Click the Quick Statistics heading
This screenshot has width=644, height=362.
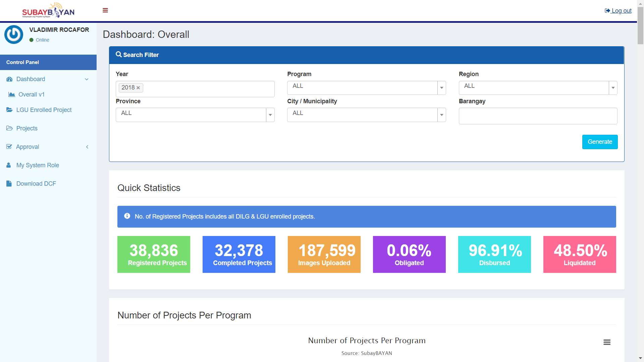coord(149,188)
